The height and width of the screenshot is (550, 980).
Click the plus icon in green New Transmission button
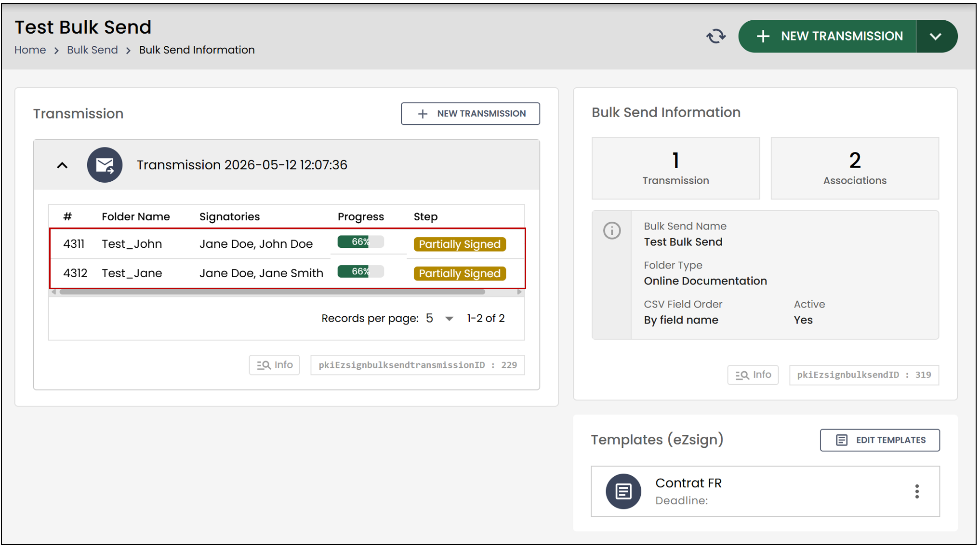tap(763, 36)
